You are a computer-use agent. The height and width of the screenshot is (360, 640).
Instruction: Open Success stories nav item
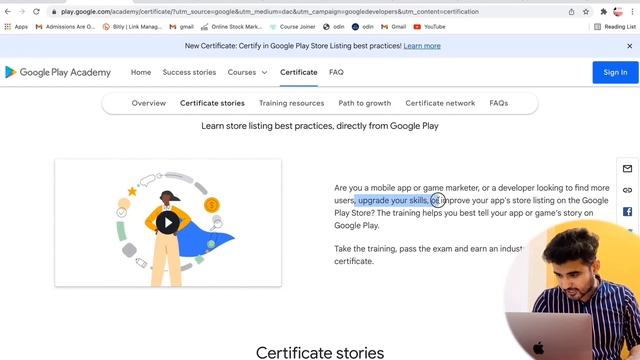tap(189, 72)
